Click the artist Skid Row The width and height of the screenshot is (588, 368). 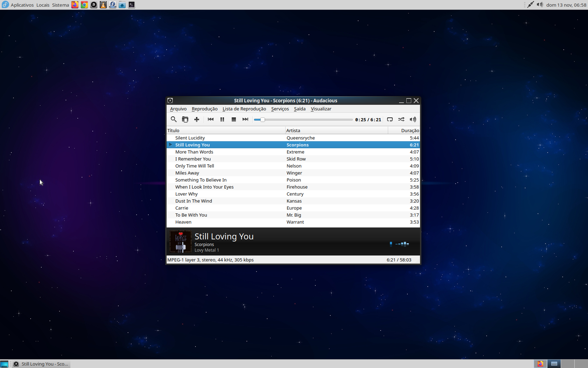click(296, 159)
